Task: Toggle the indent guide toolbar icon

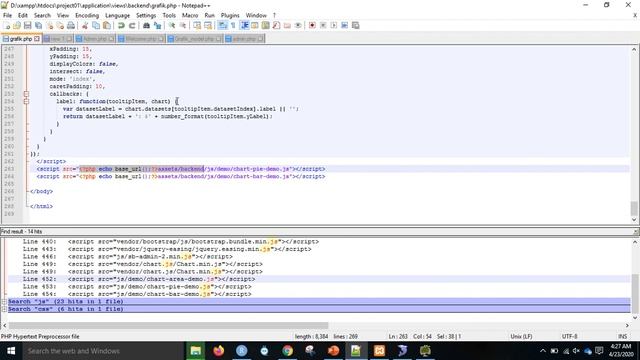Action: tap(244, 25)
